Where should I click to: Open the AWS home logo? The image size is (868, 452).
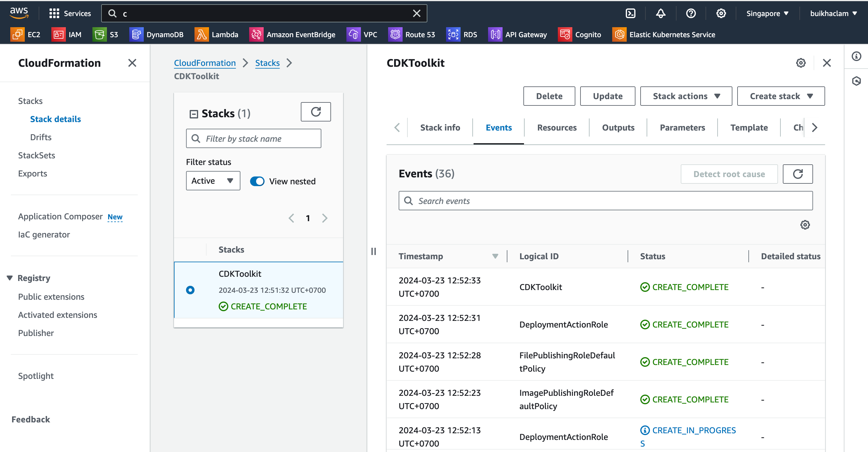click(19, 13)
